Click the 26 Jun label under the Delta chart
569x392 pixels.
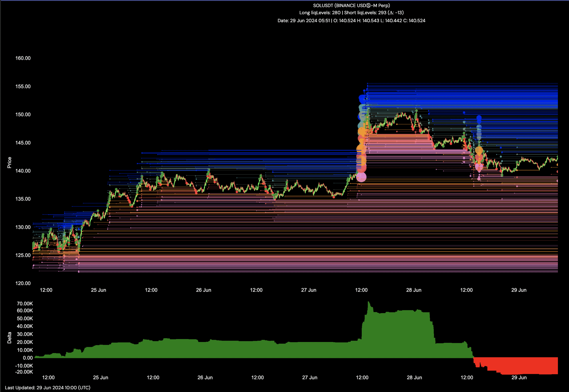click(x=205, y=378)
